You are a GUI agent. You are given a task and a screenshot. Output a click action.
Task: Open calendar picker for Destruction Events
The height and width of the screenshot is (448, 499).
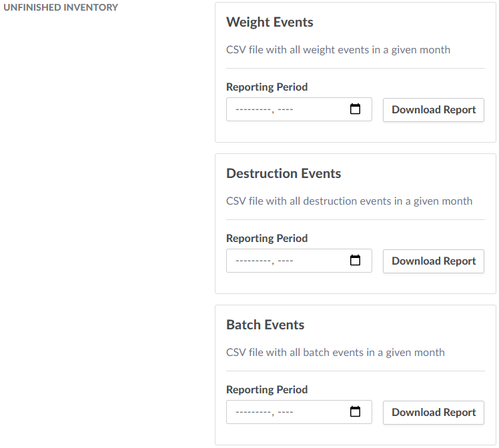356,261
